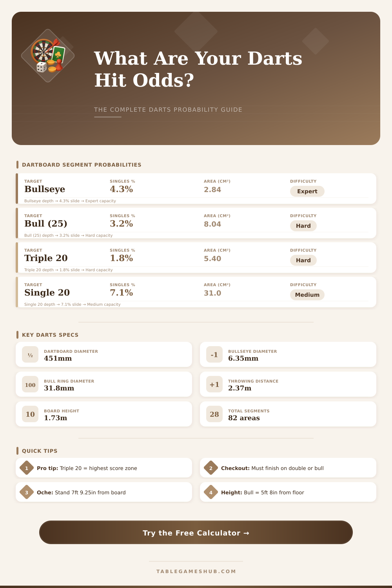
Task: Click the diamond number 4 Height icon
Action: [x=211, y=492]
